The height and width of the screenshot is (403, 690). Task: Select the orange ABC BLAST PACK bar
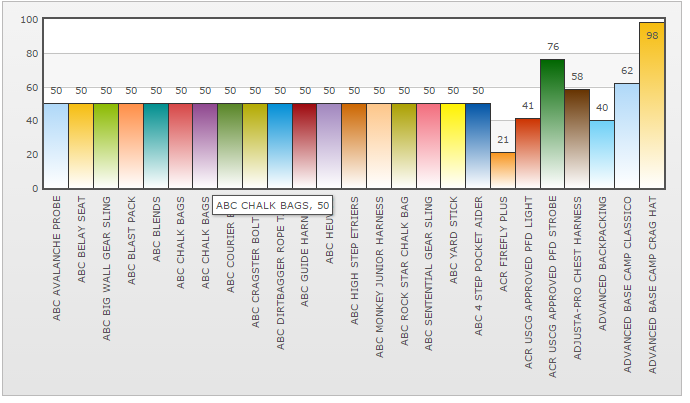click(x=131, y=146)
